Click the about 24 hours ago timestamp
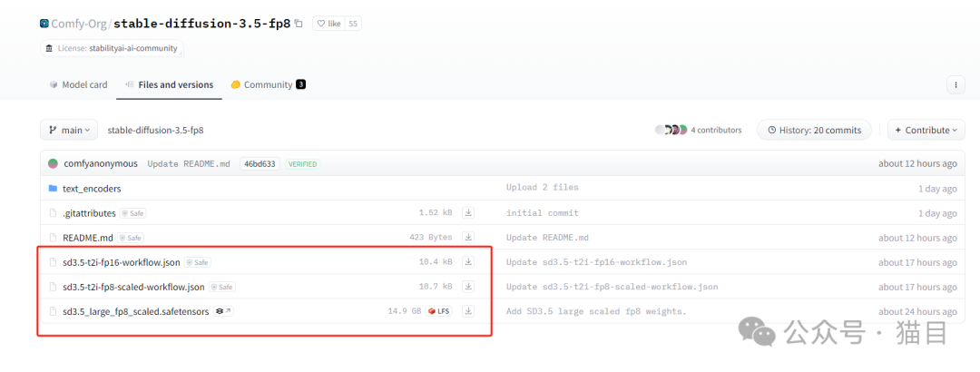This screenshot has width=980, height=372. pyautogui.click(x=917, y=311)
